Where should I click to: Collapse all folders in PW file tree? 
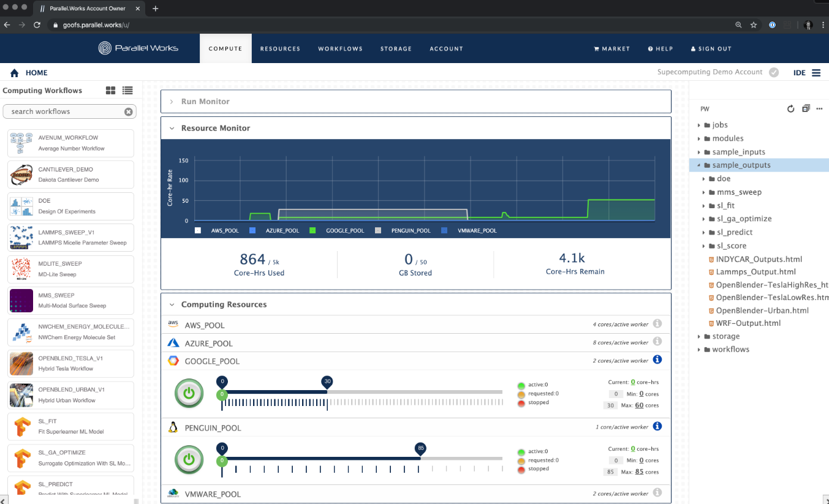click(x=806, y=108)
